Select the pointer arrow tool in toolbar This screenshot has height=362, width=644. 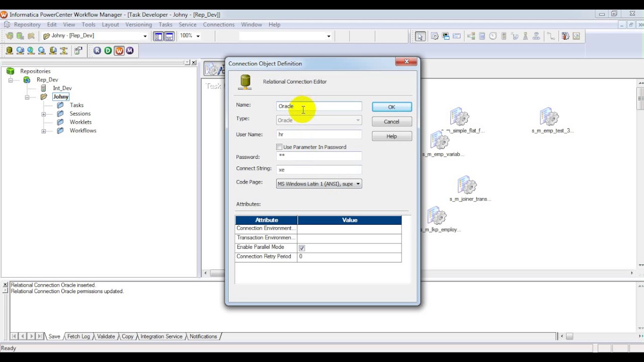click(x=420, y=36)
